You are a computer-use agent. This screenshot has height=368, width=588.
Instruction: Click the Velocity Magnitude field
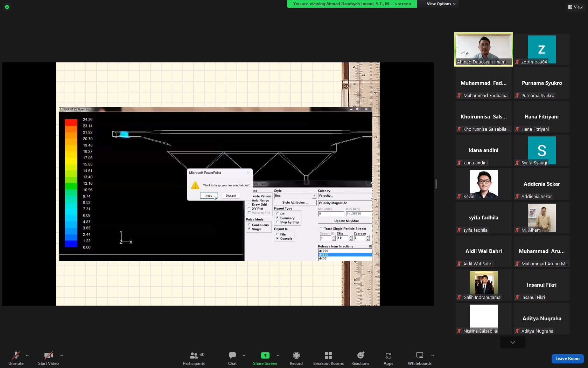[x=345, y=203]
